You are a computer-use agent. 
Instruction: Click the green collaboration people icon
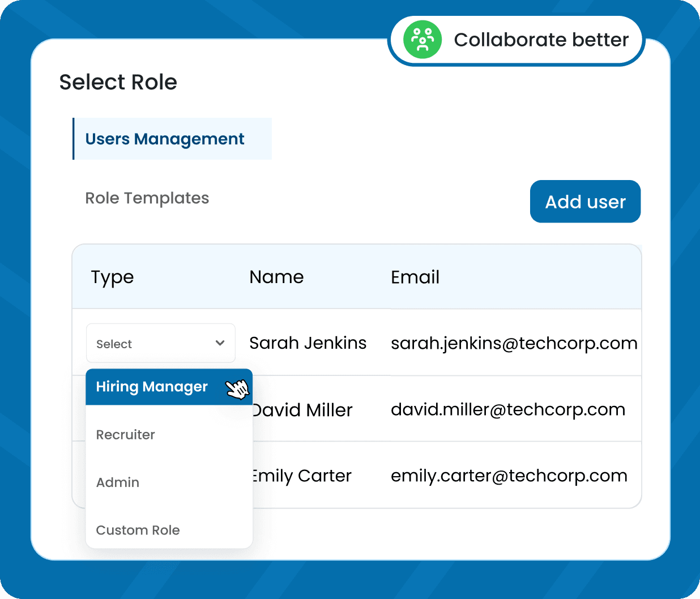click(x=422, y=40)
